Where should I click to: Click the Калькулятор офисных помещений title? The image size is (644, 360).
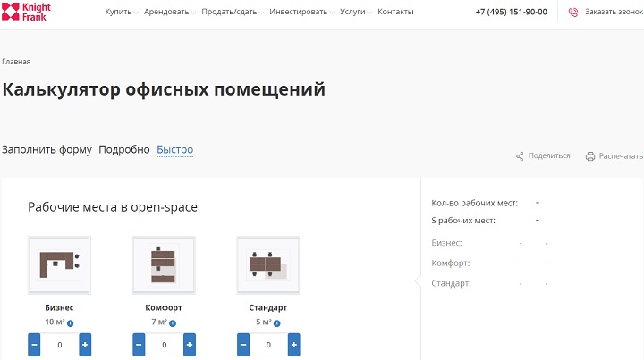(164, 89)
